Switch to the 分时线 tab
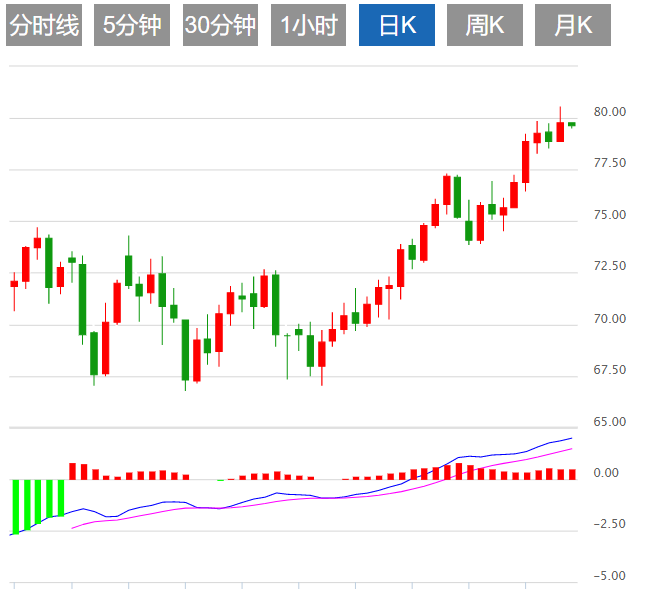The width and height of the screenshot is (646, 589). pyautogui.click(x=43, y=26)
